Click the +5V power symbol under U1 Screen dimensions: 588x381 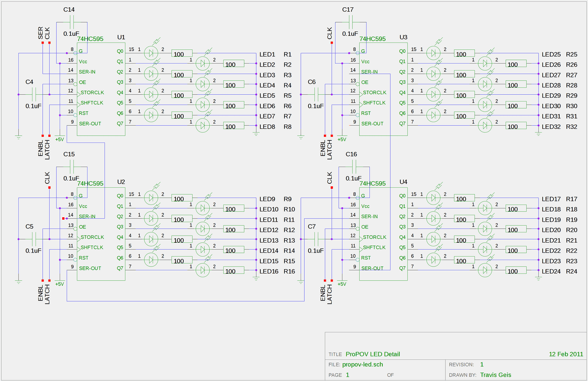(x=59, y=139)
